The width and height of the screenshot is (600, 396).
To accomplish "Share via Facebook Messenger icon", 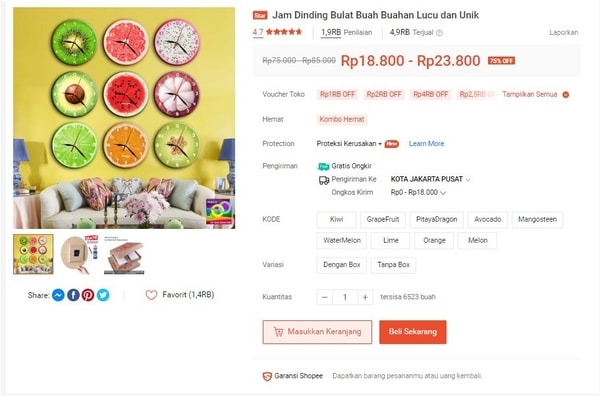I will pos(58,295).
